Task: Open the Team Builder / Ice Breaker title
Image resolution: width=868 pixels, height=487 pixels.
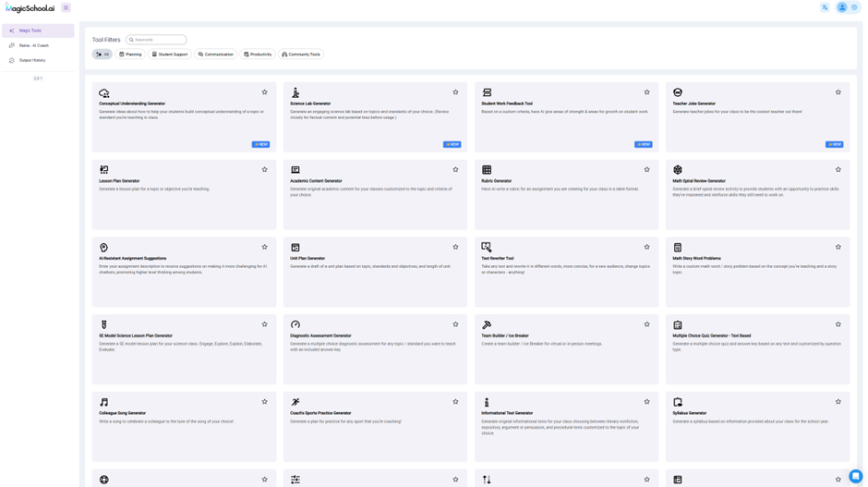Action: pos(505,335)
